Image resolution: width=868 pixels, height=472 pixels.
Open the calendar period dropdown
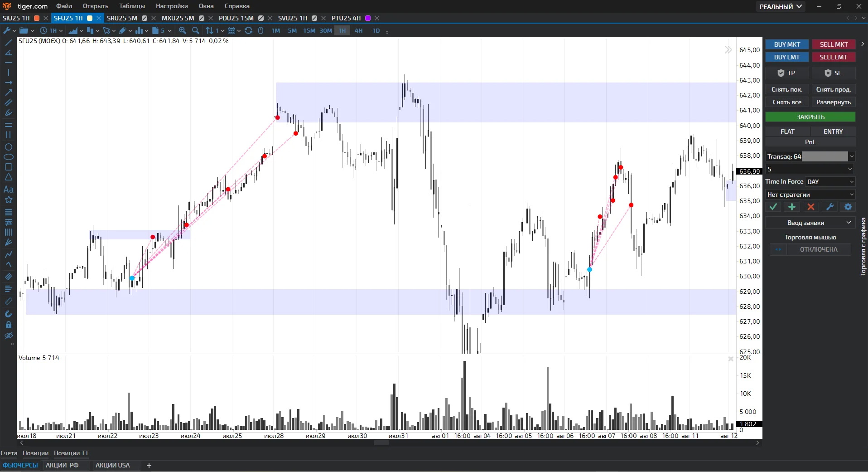(234, 30)
